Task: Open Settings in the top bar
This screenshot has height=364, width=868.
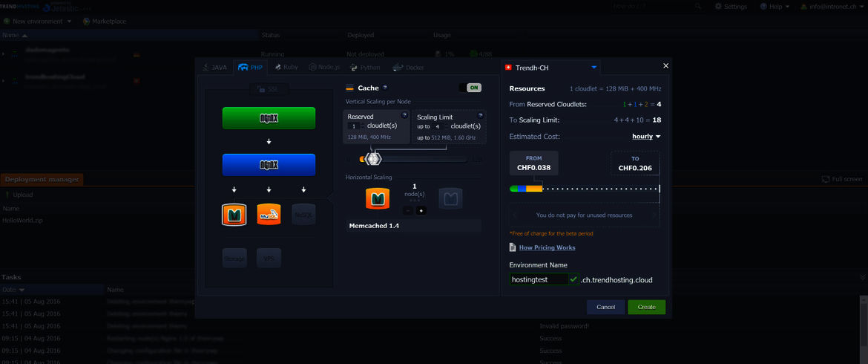Action: pyautogui.click(x=731, y=6)
